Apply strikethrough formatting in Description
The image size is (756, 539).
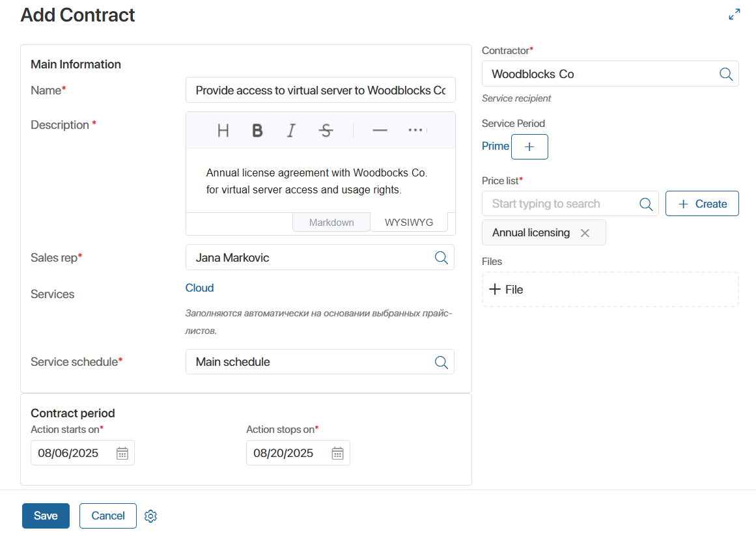tap(326, 130)
